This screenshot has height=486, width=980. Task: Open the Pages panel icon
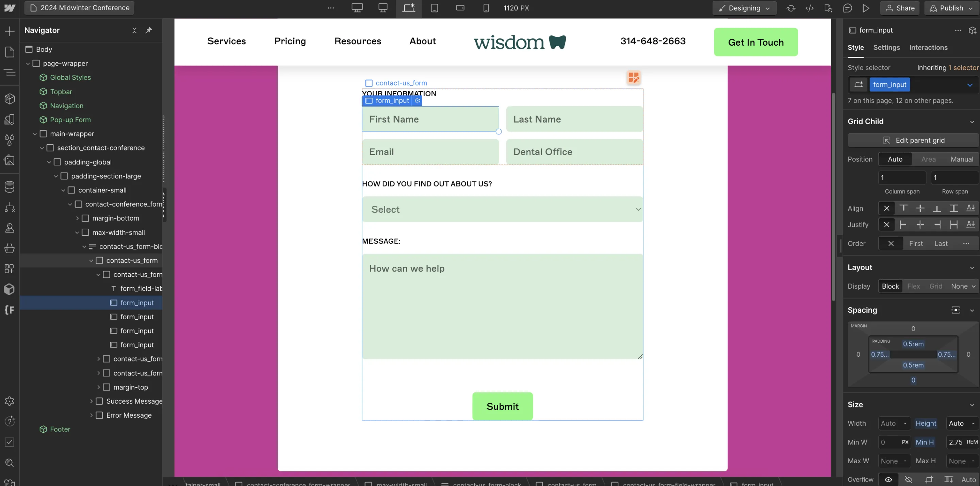[10, 52]
